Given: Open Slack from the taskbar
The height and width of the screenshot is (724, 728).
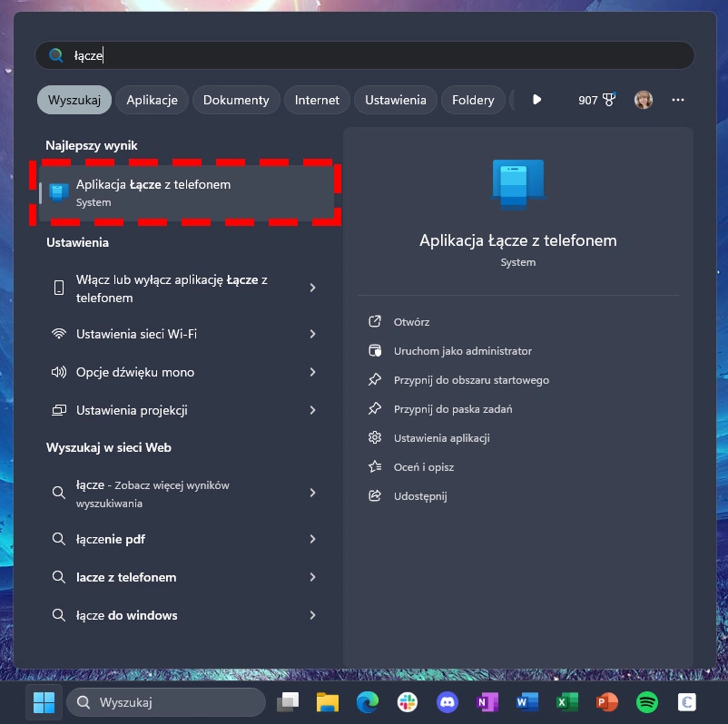Looking at the screenshot, I should (x=408, y=702).
